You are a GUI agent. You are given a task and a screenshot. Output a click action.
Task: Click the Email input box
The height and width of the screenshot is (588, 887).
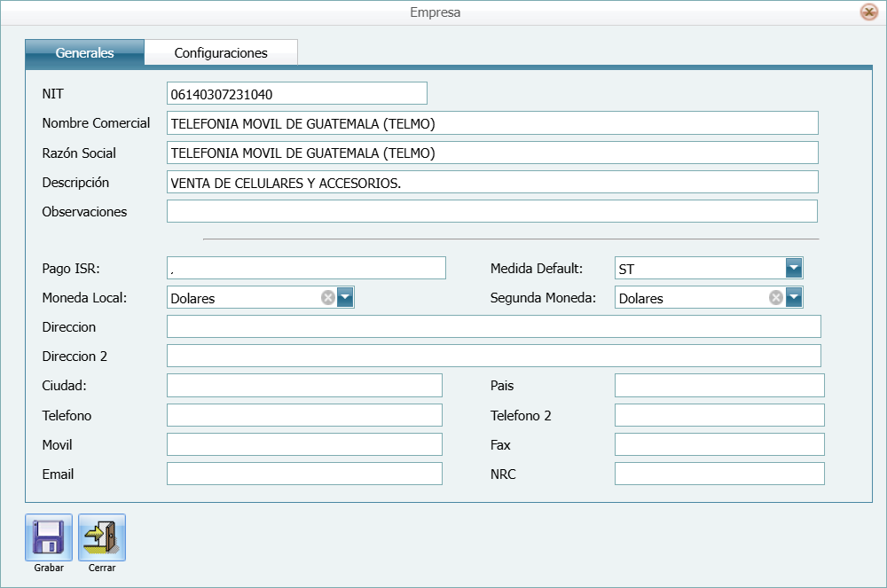pyautogui.click(x=304, y=474)
